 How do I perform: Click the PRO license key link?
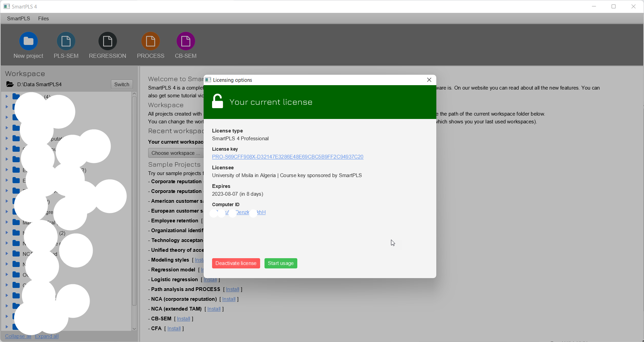(287, 157)
